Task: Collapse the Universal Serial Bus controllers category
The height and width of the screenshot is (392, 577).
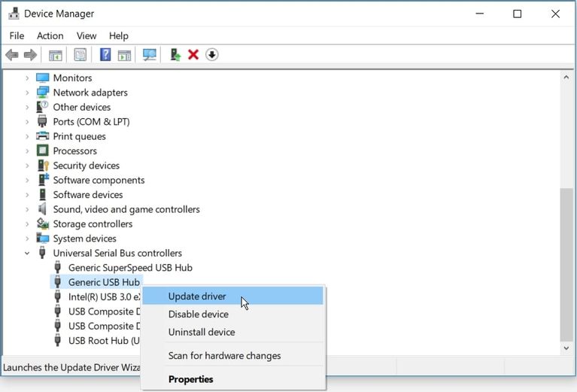Action: click(27, 254)
